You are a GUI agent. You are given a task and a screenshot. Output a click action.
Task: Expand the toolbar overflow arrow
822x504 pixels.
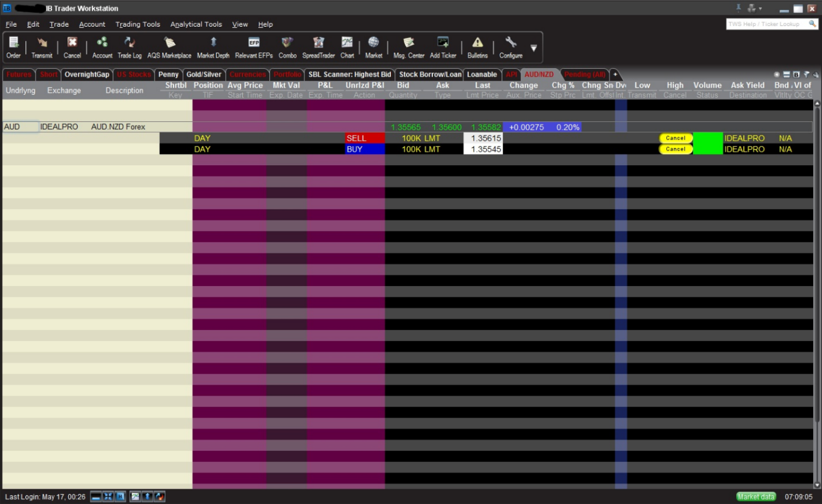point(534,48)
